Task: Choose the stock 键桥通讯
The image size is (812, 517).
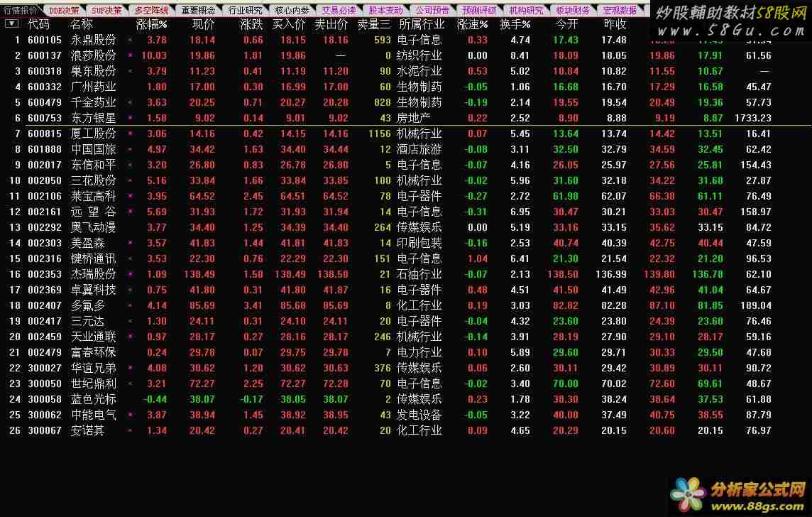Action: pos(93,258)
